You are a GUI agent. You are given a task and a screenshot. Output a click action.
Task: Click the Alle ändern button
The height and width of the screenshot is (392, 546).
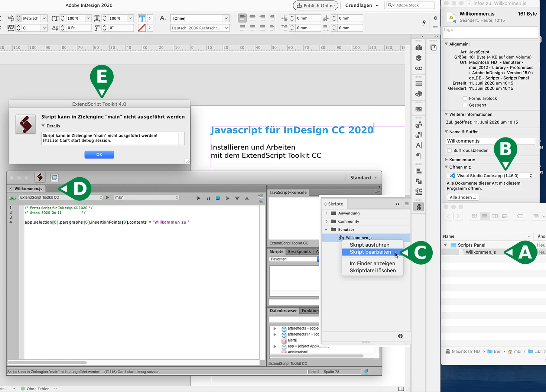tap(463, 197)
